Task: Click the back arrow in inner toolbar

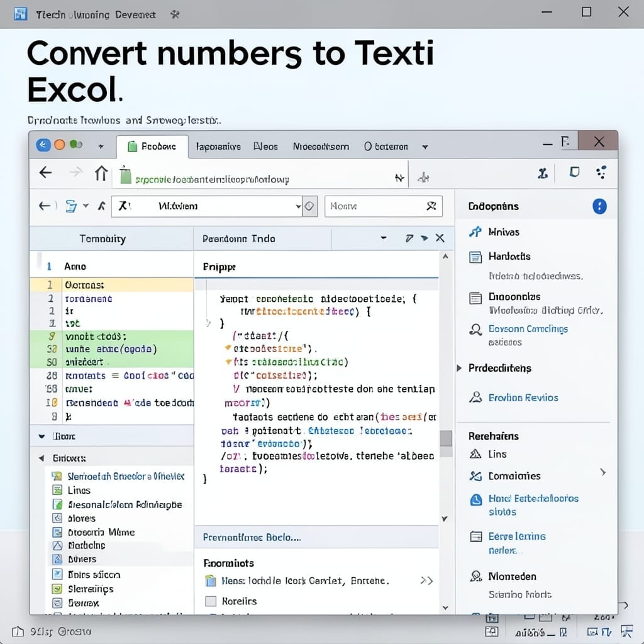Action: pyautogui.click(x=45, y=206)
